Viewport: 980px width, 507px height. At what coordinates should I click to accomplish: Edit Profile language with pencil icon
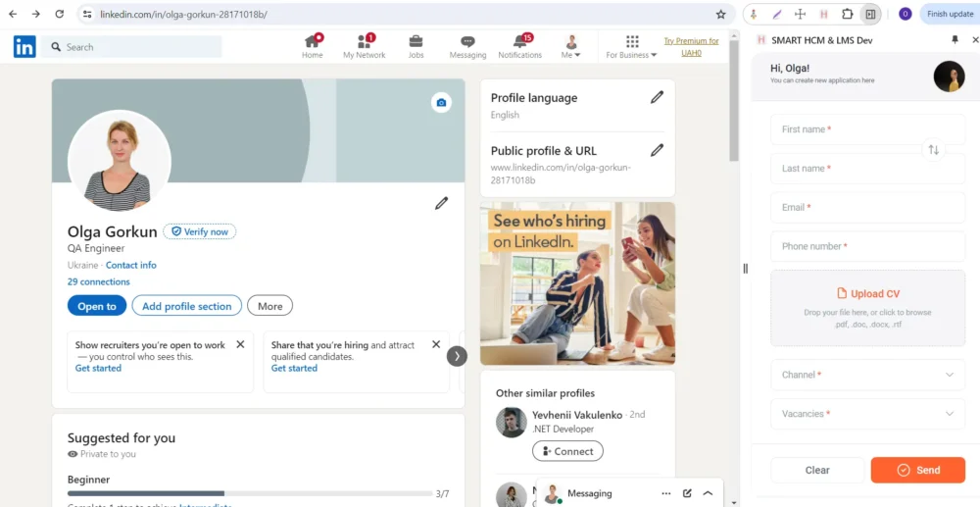pyautogui.click(x=657, y=97)
